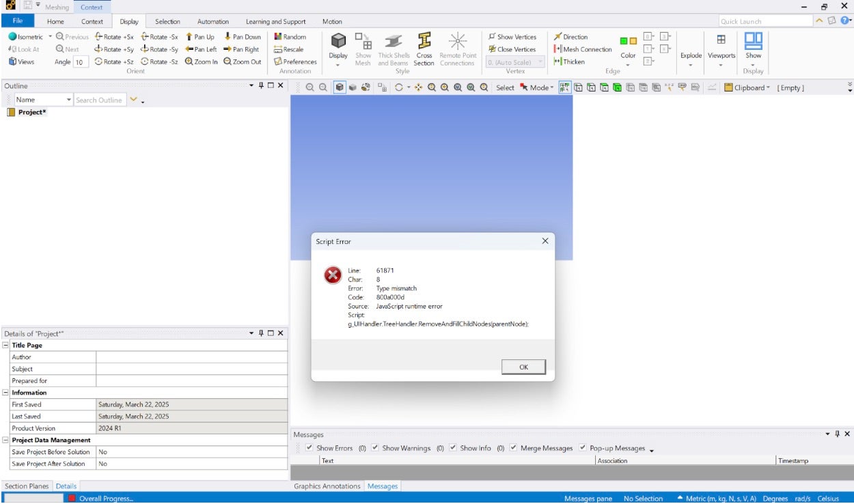Uncheck the Show Errors checkbox
This screenshot has width=854, height=504.
pyautogui.click(x=309, y=448)
